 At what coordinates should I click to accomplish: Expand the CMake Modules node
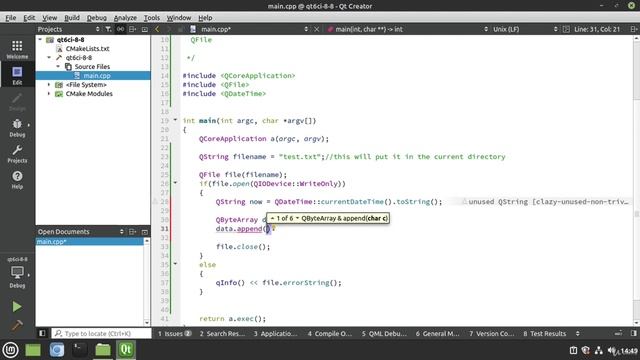pos(49,93)
